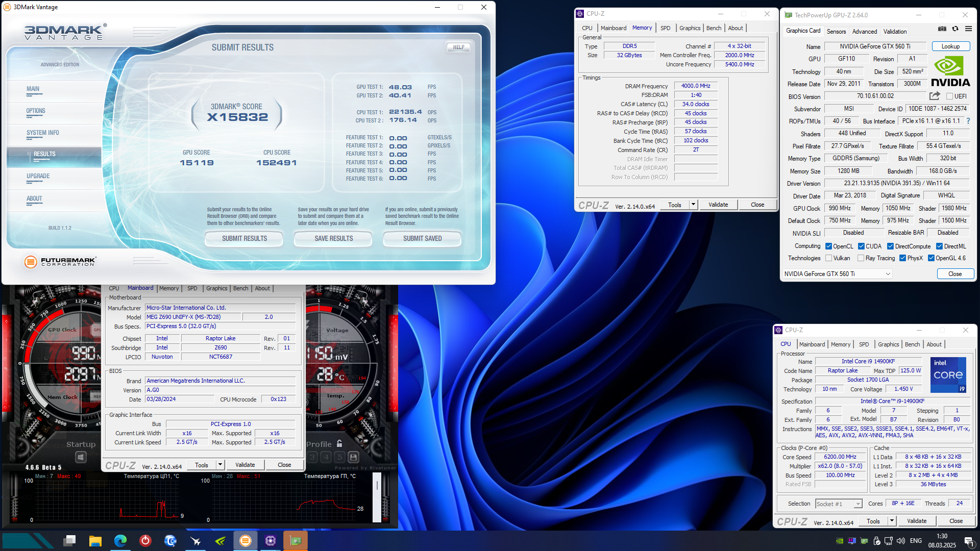Switch to Sensors tab in GPU-Z
Image resolution: width=980 pixels, height=551 pixels.
[836, 32]
